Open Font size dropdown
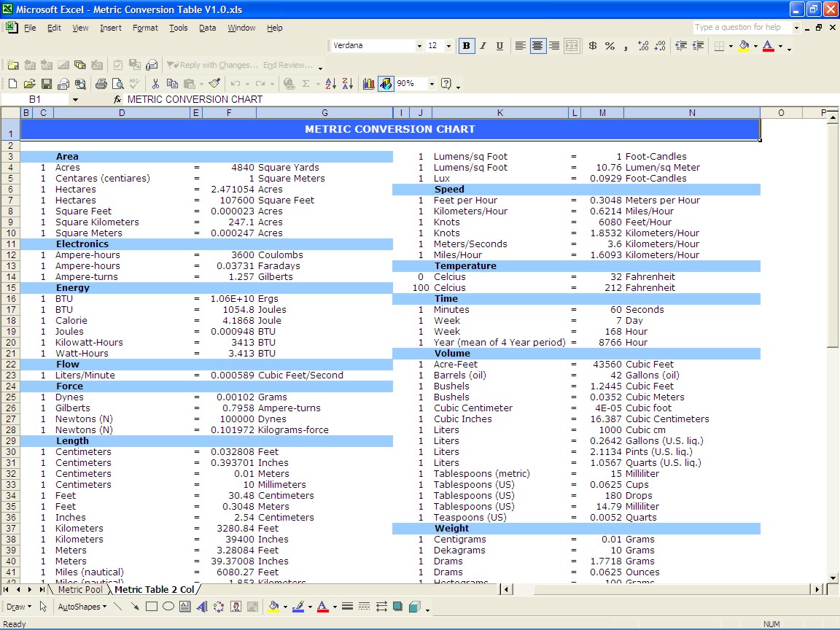Viewport: 840px width, 630px height. click(x=448, y=46)
